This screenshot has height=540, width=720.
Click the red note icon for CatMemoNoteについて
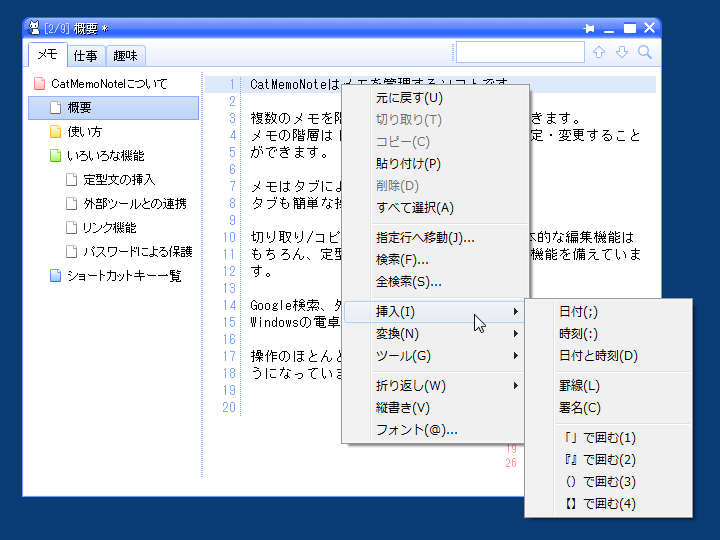click(39, 84)
